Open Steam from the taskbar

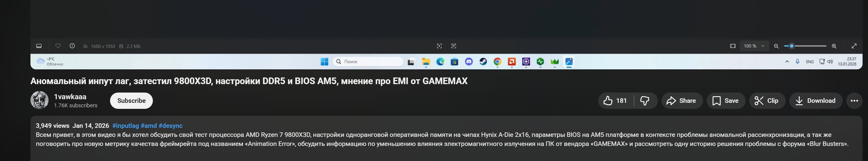[483, 62]
